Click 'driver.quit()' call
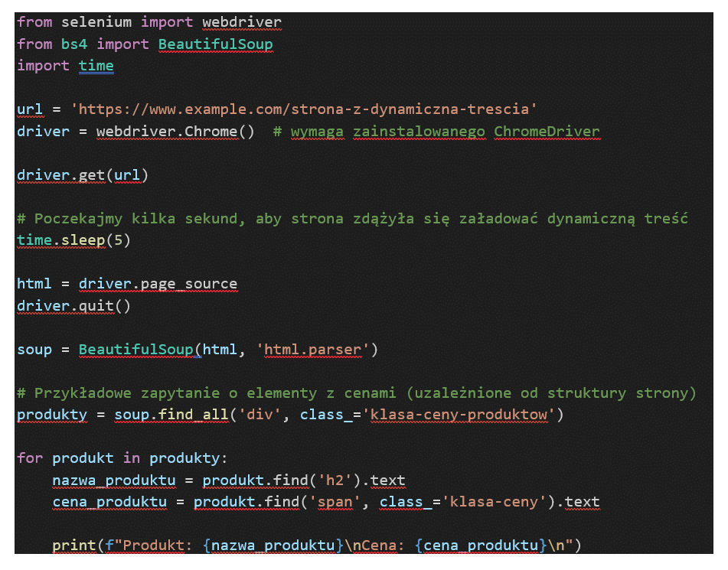 (x=73, y=306)
